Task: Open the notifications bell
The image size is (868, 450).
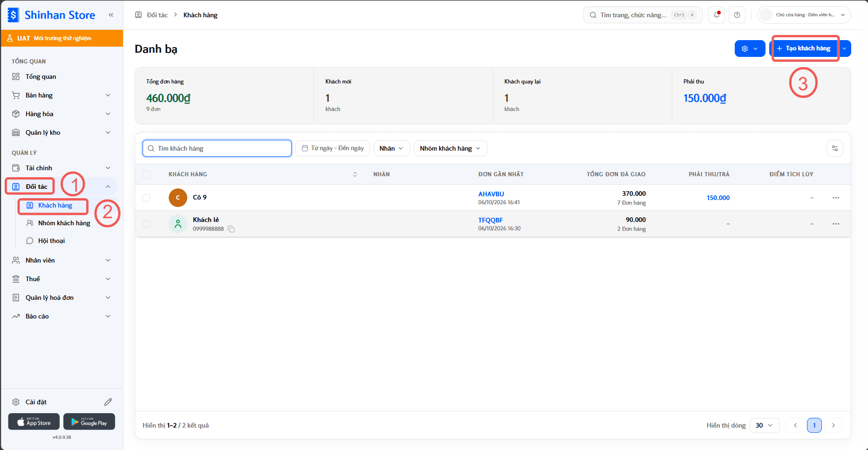Action: (x=717, y=15)
